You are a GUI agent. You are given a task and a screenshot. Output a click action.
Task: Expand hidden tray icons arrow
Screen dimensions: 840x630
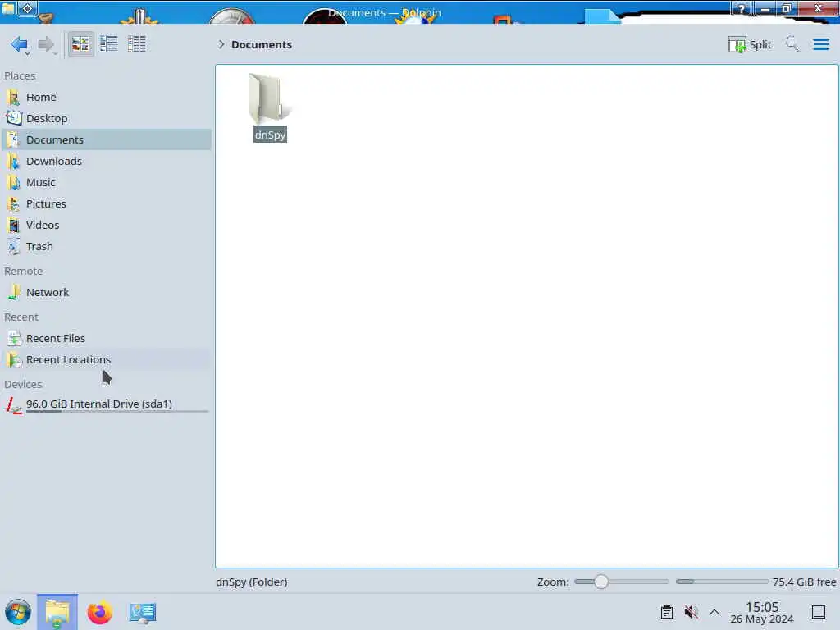pos(714,612)
